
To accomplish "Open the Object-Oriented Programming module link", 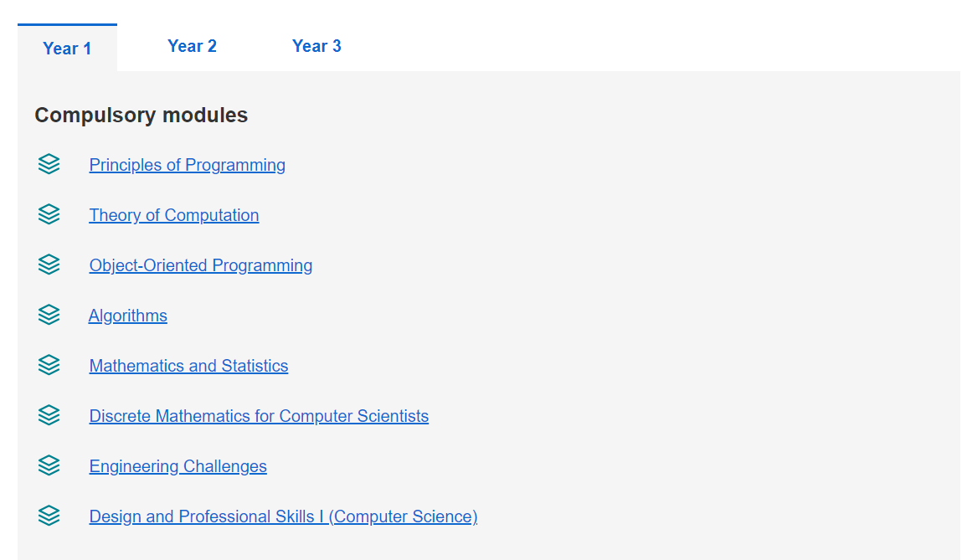I will tap(201, 265).
